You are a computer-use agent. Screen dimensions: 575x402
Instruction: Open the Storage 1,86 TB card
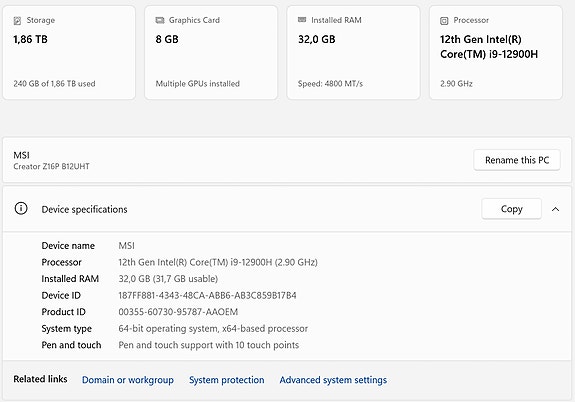(x=69, y=52)
